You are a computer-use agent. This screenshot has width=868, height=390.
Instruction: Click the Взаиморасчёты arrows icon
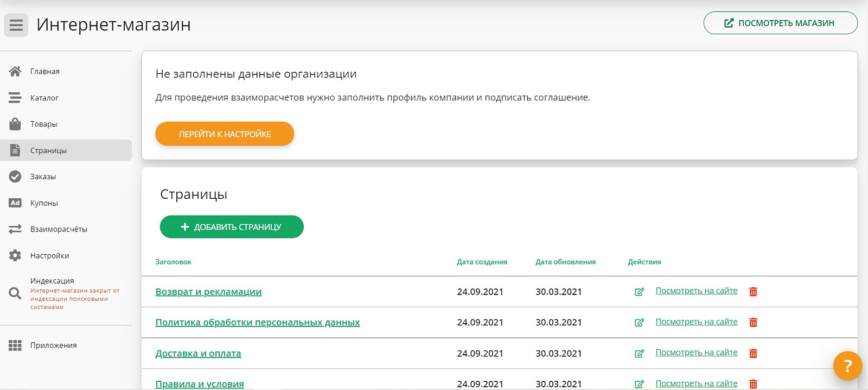click(x=15, y=229)
